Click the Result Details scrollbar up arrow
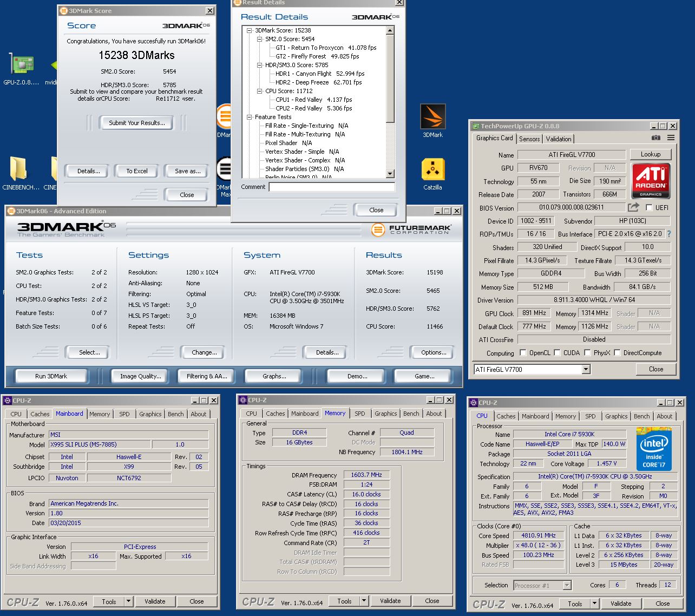The width and height of the screenshot is (695, 616). tap(390, 30)
